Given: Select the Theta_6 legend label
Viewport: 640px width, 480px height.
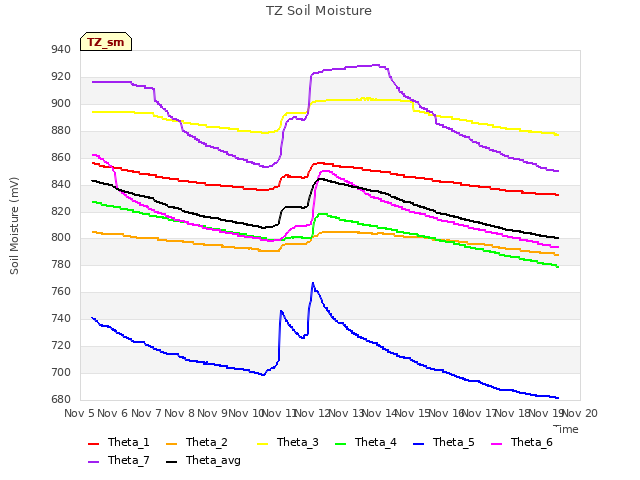Looking at the screenshot, I should pos(531,442).
